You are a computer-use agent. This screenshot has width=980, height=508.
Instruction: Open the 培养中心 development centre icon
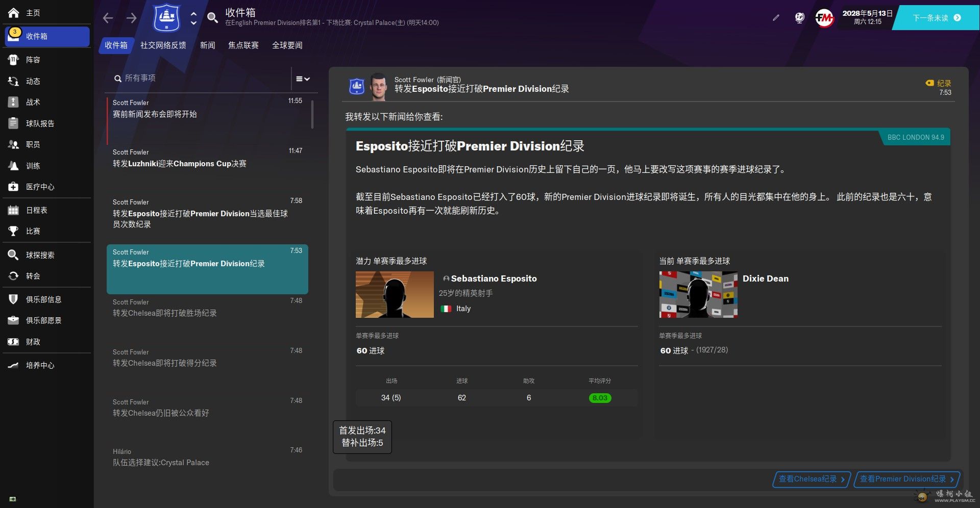(13, 365)
